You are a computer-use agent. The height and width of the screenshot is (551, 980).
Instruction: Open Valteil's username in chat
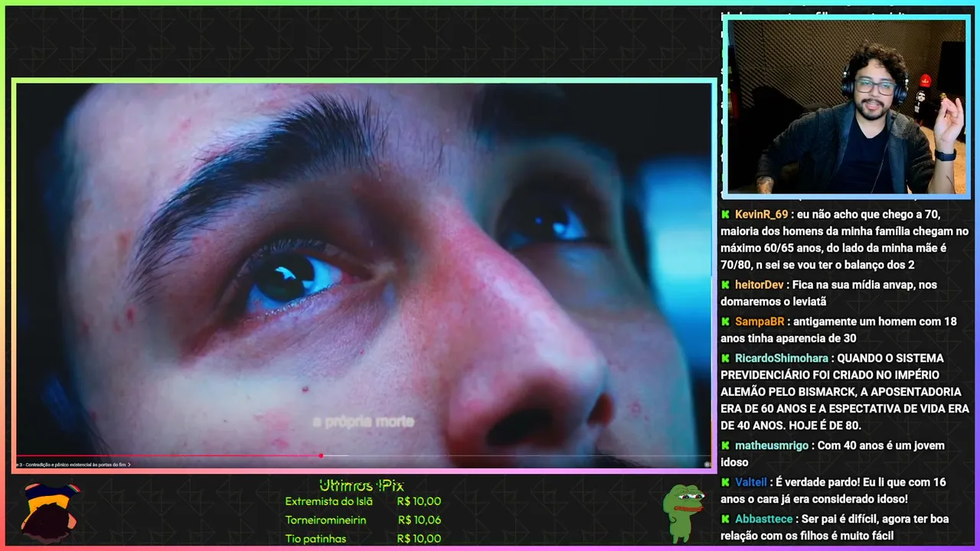point(750,482)
